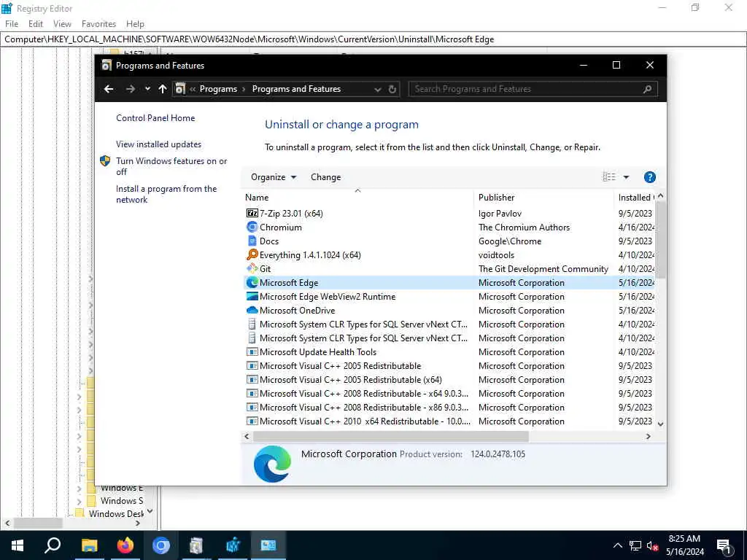Select the Windows Desk registry key

coord(116,514)
